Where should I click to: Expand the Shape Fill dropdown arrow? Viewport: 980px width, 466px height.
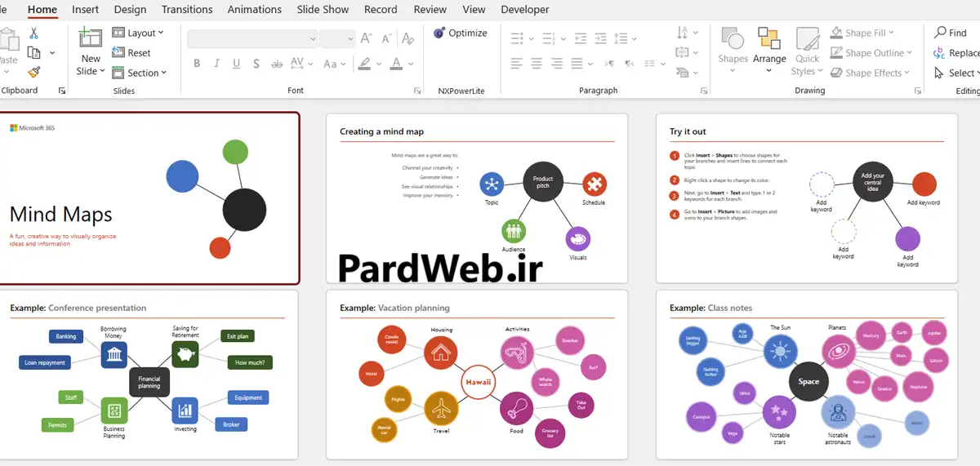click(x=891, y=33)
